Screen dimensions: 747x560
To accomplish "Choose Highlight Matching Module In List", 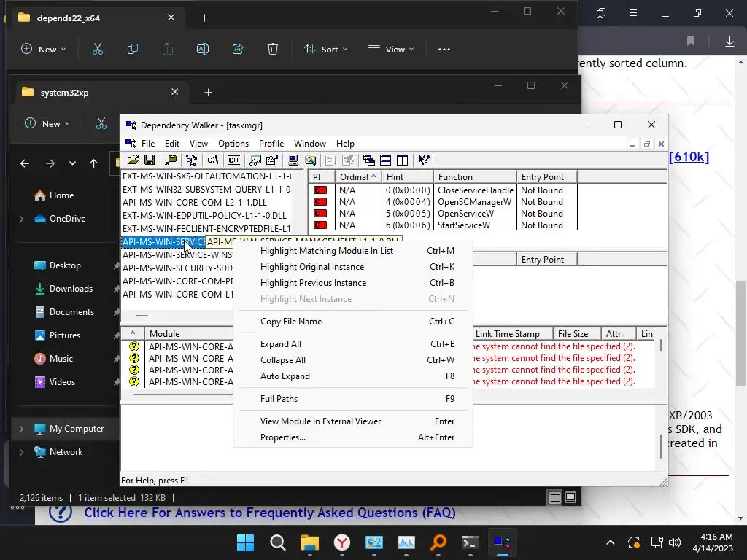I will click(352, 251).
